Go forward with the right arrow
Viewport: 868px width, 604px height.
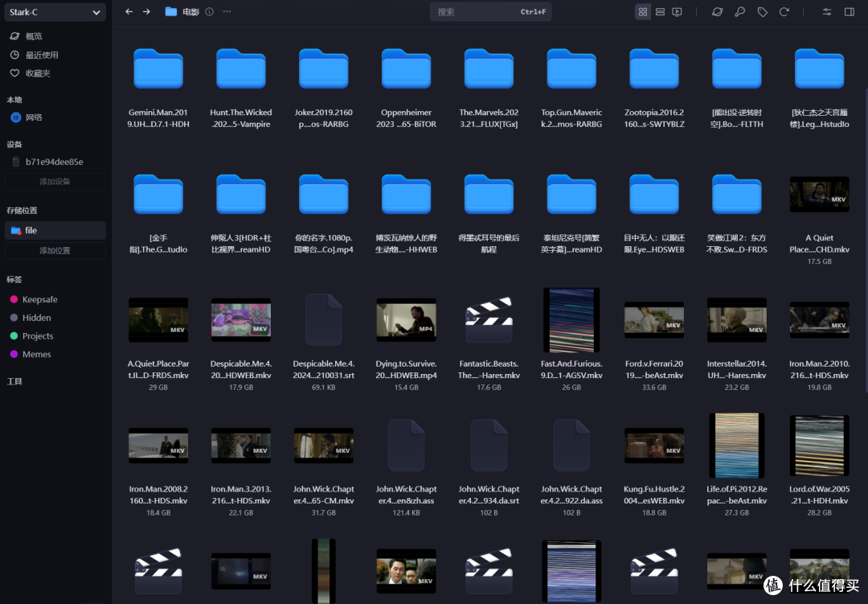coord(146,11)
